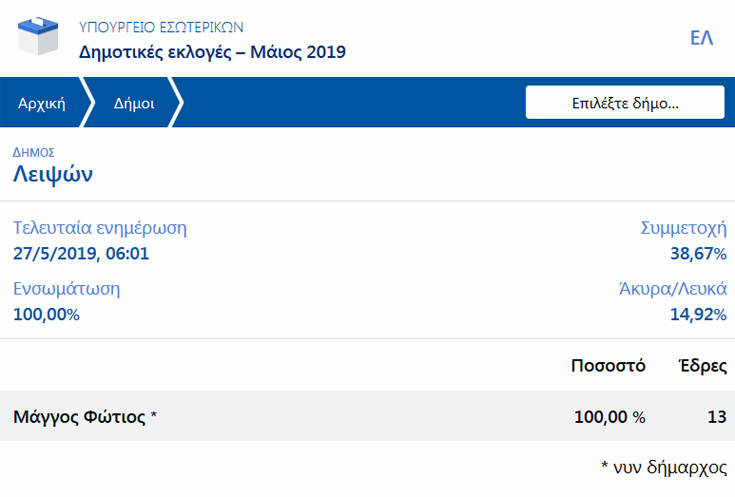This screenshot has height=497, width=735.
Task: Click the Δημοτικές εκλογές – Μάιος 2019 title
Action: (212, 51)
